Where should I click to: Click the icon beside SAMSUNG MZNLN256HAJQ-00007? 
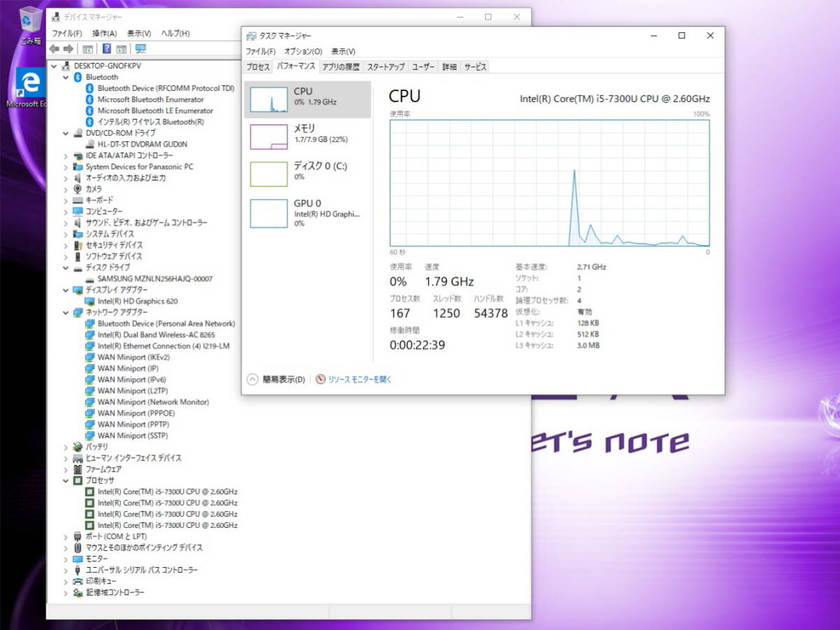pyautogui.click(x=90, y=279)
